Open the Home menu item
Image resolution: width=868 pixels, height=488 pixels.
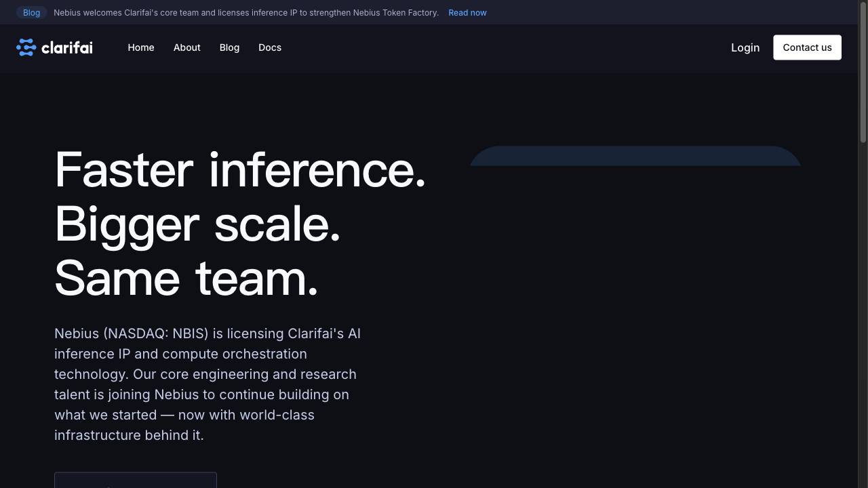[x=141, y=47]
